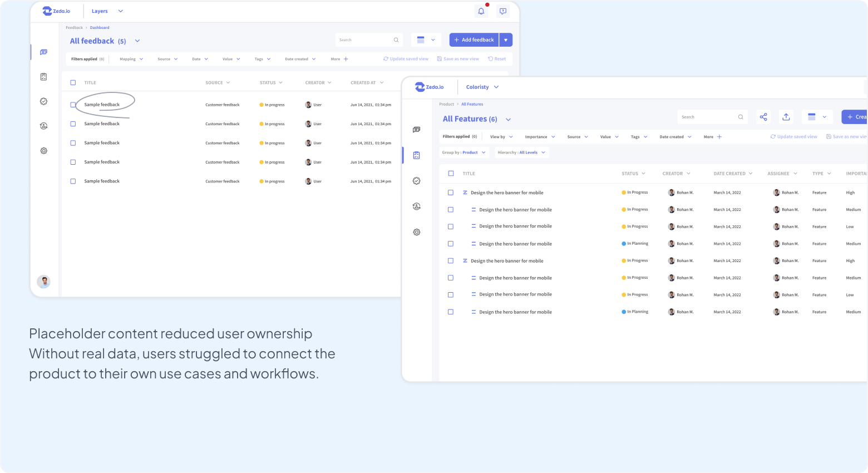Sort by TYPE column in features table

pyautogui.click(x=821, y=174)
